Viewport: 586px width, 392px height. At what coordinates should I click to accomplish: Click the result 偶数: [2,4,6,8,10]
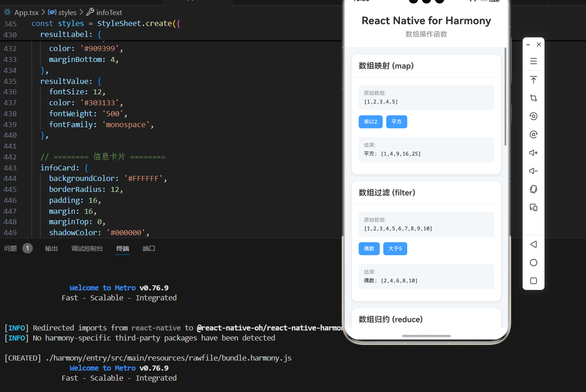390,281
